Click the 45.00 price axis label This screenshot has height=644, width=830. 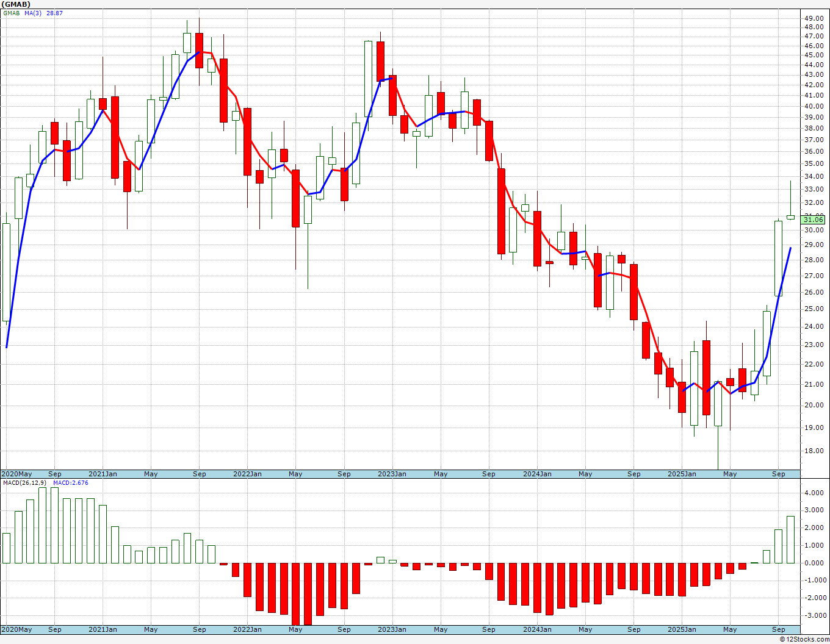(814, 55)
